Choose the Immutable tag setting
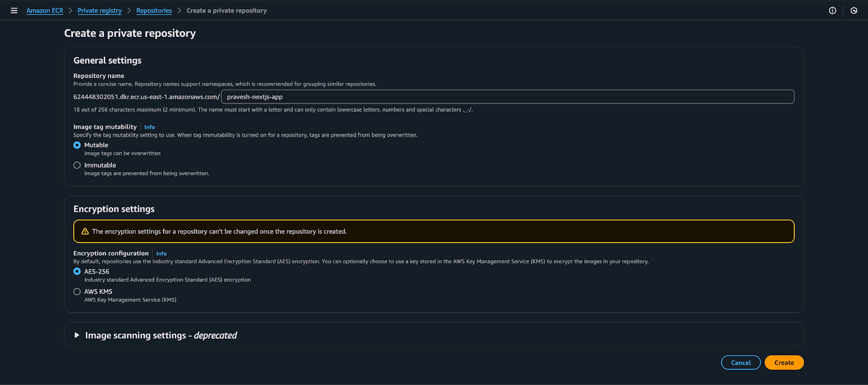This screenshot has height=385, width=868. [77, 165]
